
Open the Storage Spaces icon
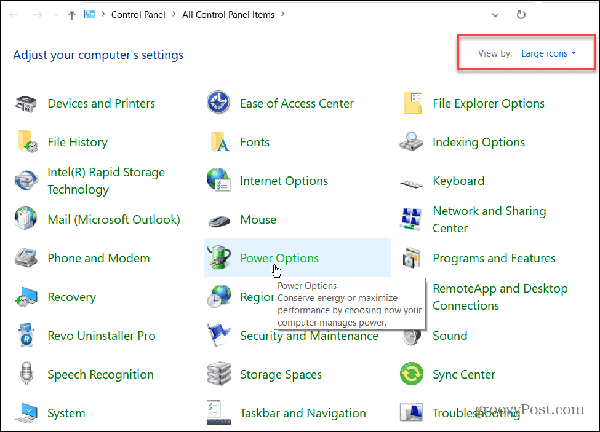click(x=219, y=373)
